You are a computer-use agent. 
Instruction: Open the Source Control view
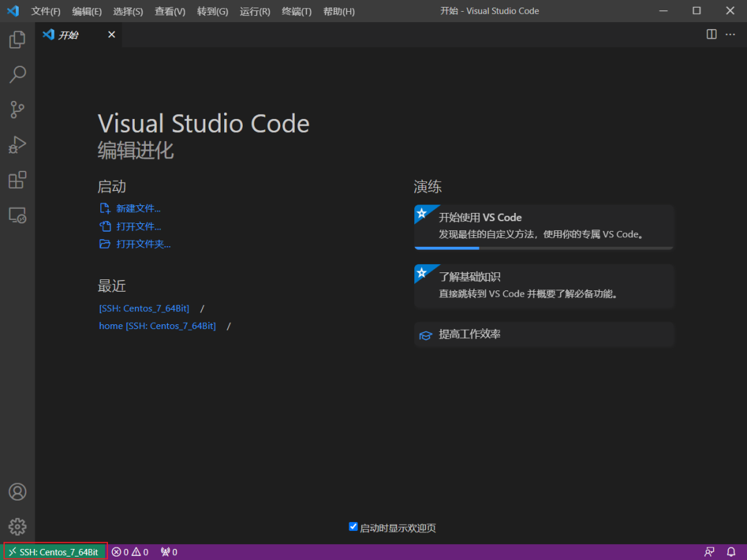coord(17,109)
